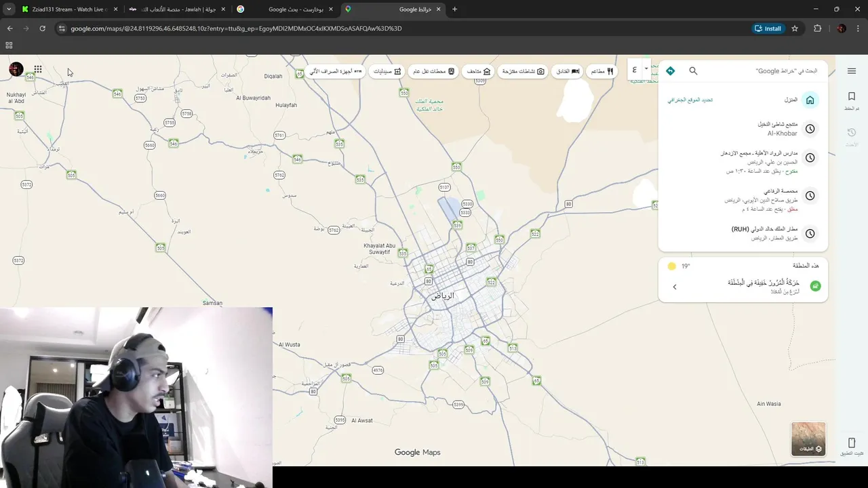Bookmark this page with the star icon

(795, 28)
